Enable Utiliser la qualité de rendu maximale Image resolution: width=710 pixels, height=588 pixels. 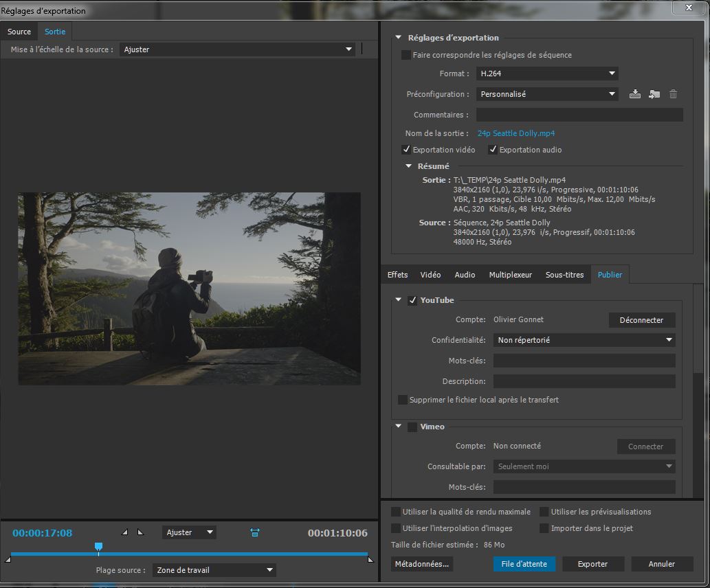(x=396, y=512)
